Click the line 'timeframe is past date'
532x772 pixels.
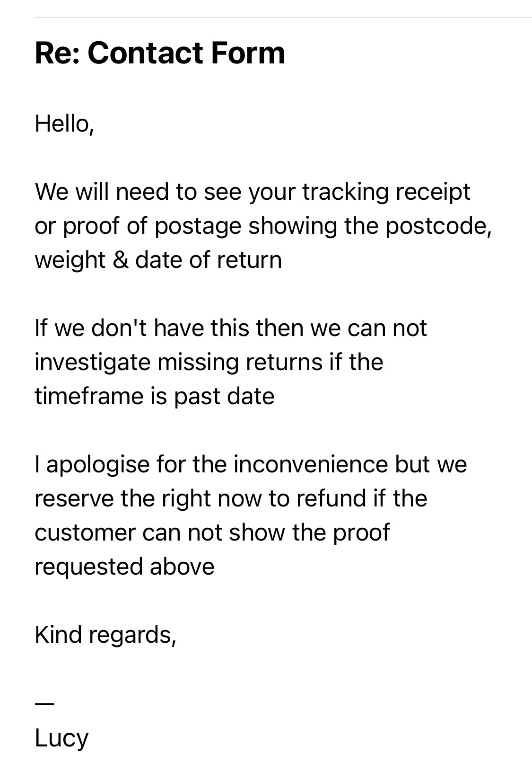tap(155, 396)
